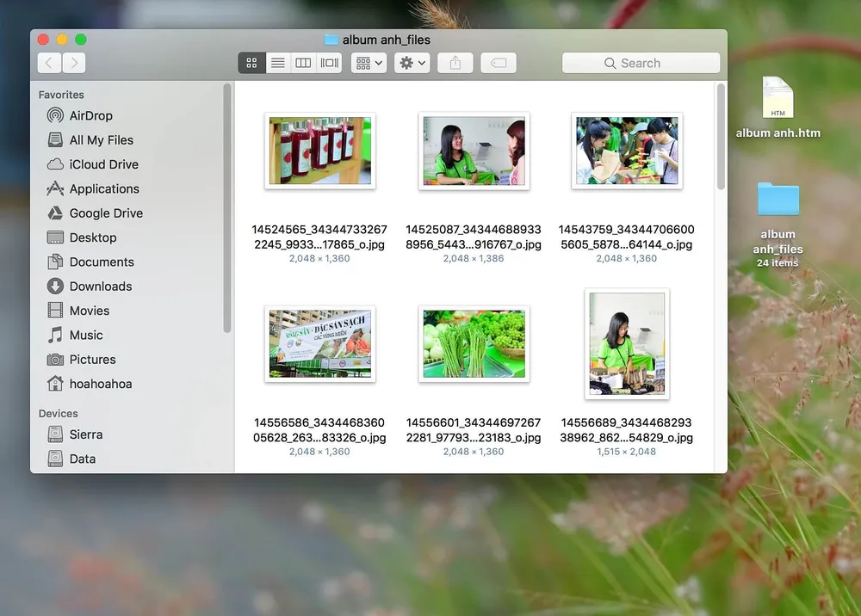Open Google Drive from the sidebar

click(106, 213)
